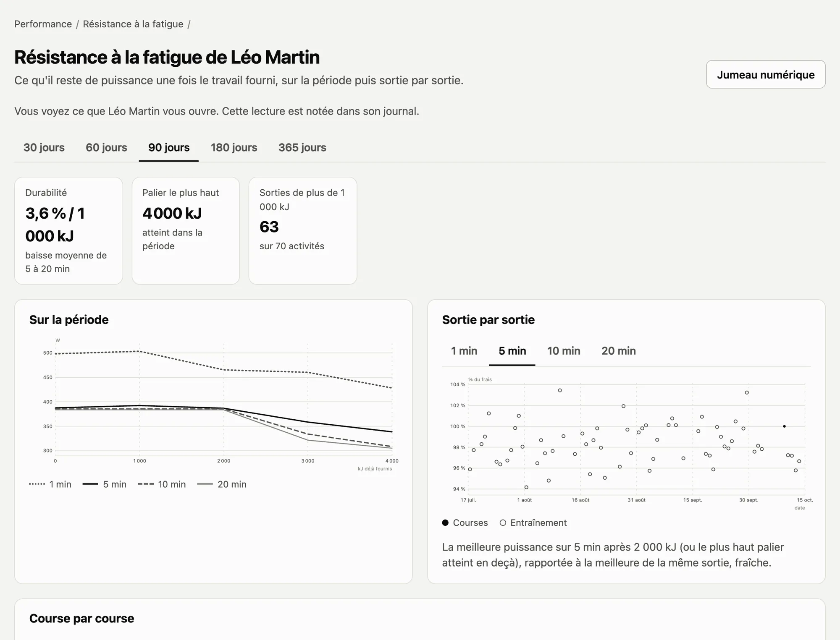Click the 'kJ déjà fournis' axis label
The height and width of the screenshot is (640, 840).
pos(375,469)
